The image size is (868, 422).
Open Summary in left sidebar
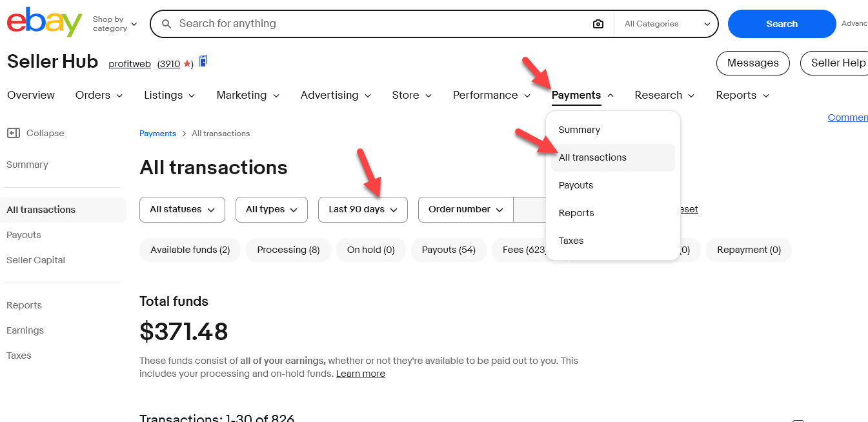[x=27, y=165]
